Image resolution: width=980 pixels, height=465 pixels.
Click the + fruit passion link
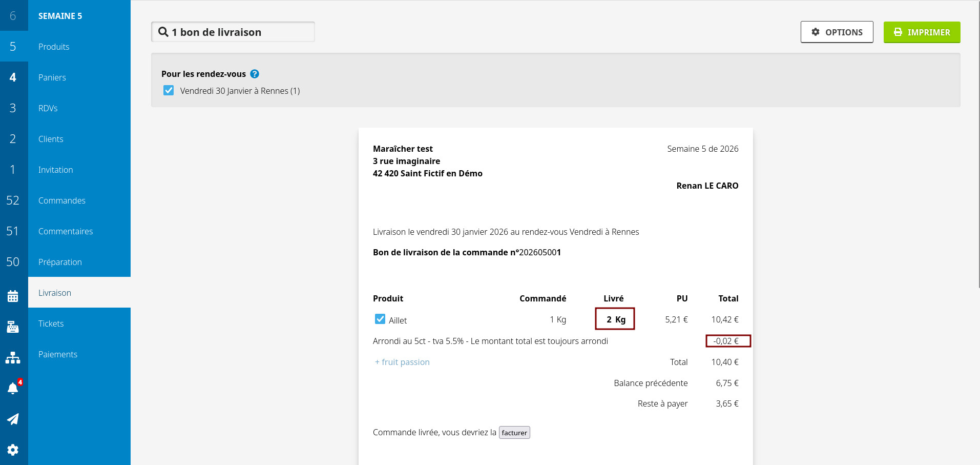[402, 362]
